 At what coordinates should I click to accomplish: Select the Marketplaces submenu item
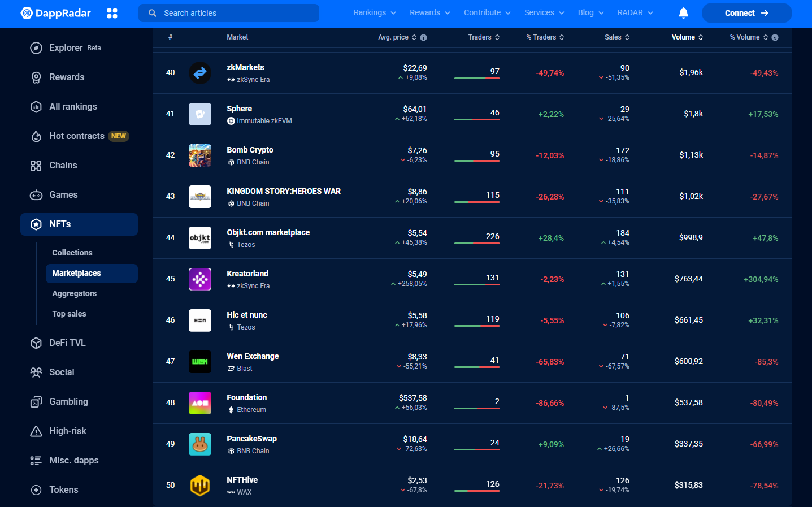tap(92, 273)
